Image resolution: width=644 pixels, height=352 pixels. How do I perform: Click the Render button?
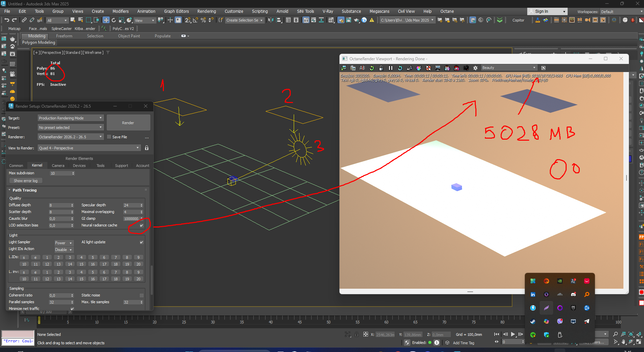(x=128, y=123)
